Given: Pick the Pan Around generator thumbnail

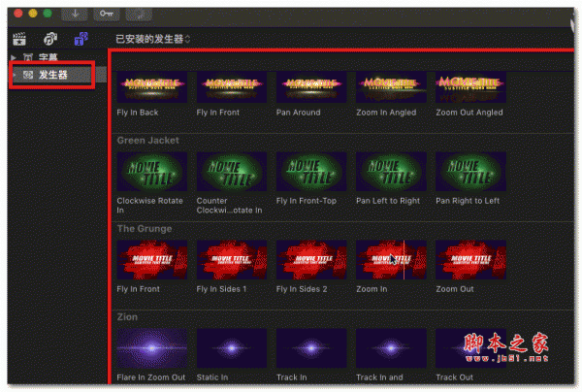Looking at the screenshot, I should (311, 87).
